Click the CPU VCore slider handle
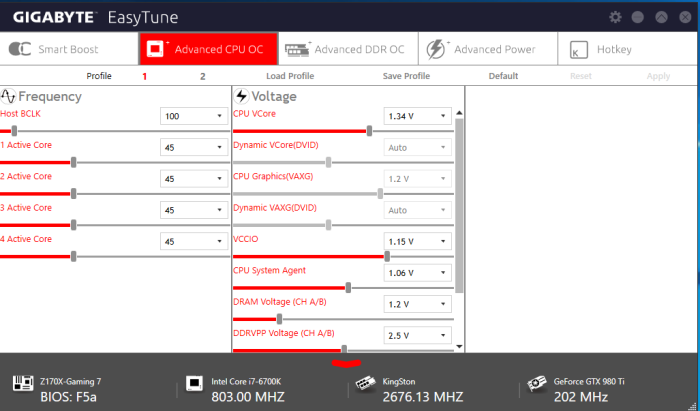 [369, 131]
